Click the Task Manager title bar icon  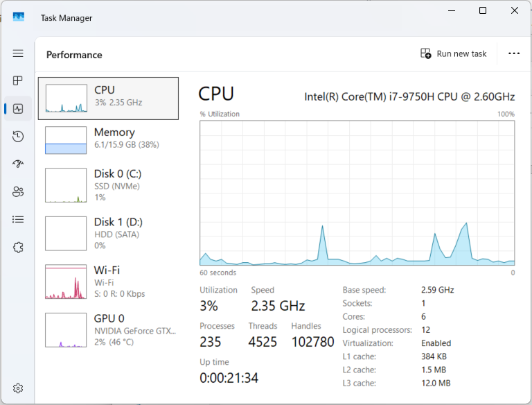tap(19, 17)
